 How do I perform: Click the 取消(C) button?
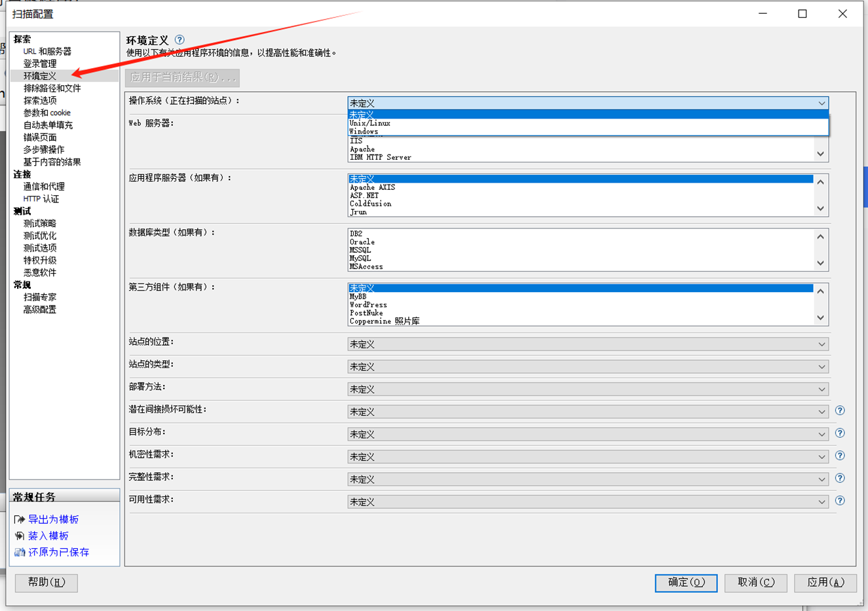755,583
